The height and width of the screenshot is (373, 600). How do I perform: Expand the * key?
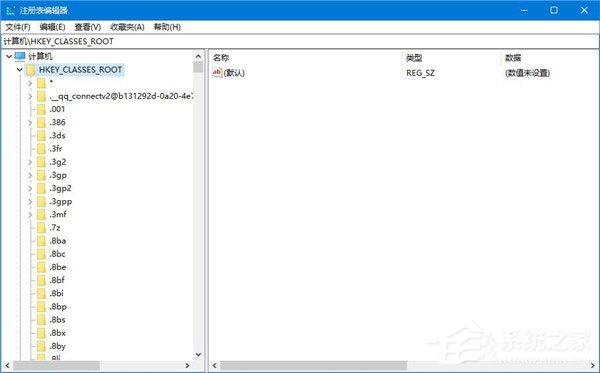pyautogui.click(x=30, y=83)
